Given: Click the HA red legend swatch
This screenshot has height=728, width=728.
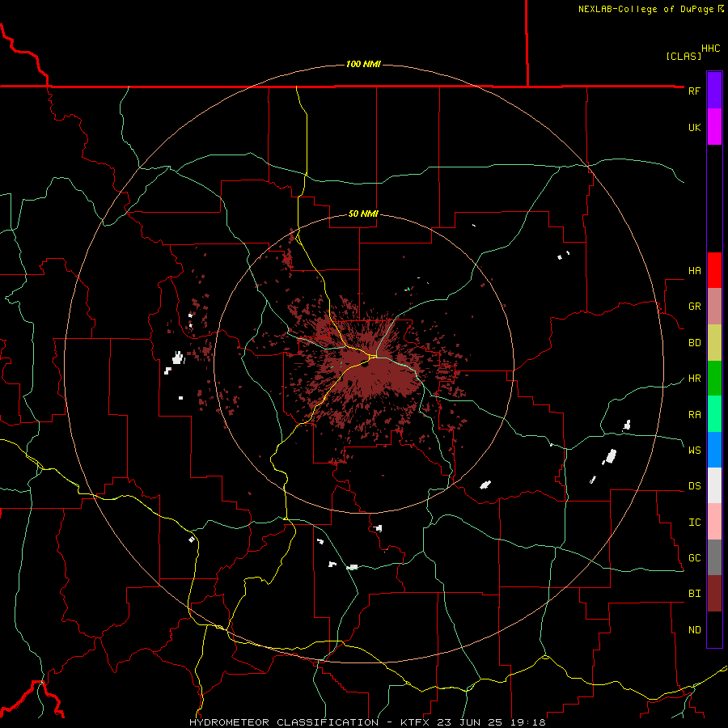Looking at the screenshot, I should click(714, 270).
